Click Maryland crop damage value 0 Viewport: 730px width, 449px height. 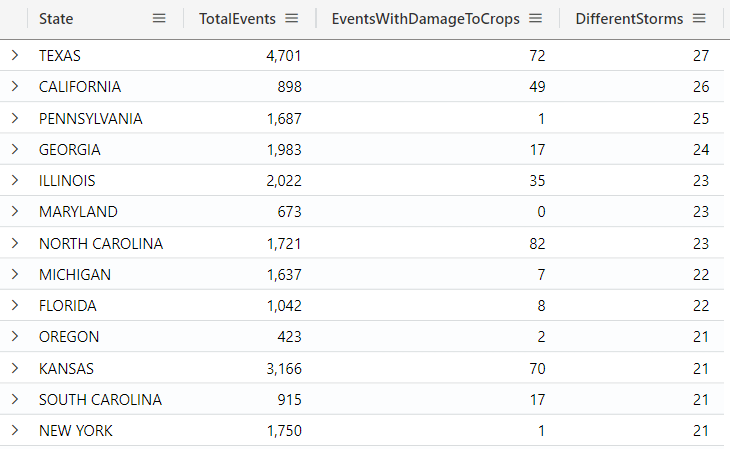pos(541,212)
